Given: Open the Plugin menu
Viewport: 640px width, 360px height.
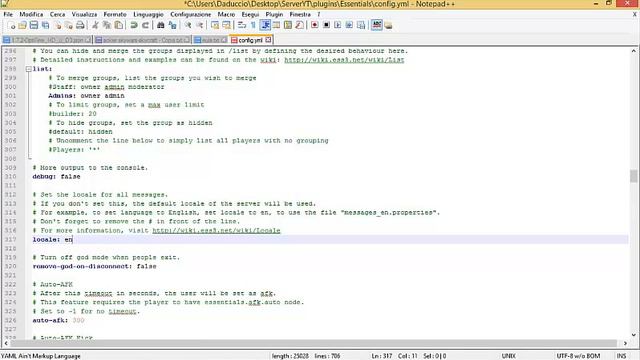Looking at the screenshot, I should pos(274,14).
